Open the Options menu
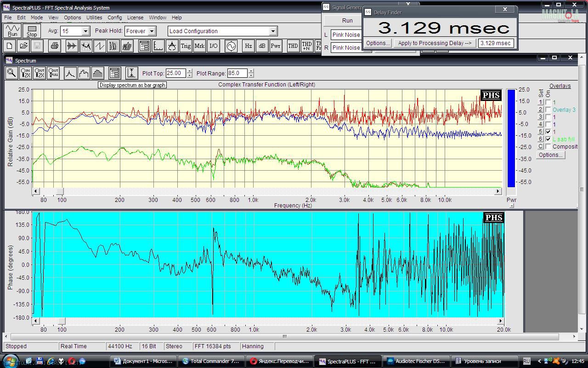Viewport: 588px width, 368px height. [x=73, y=17]
